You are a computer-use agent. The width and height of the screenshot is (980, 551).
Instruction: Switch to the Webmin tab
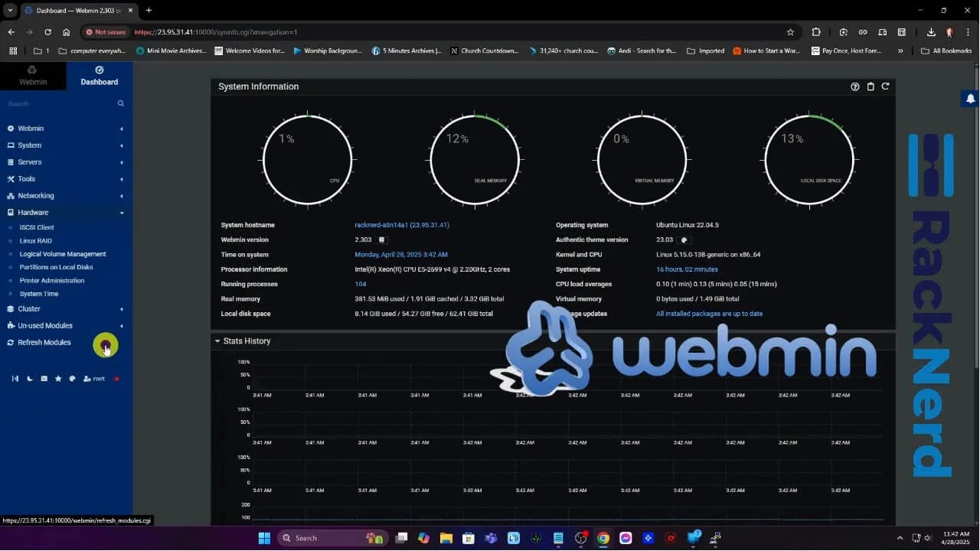tap(33, 76)
